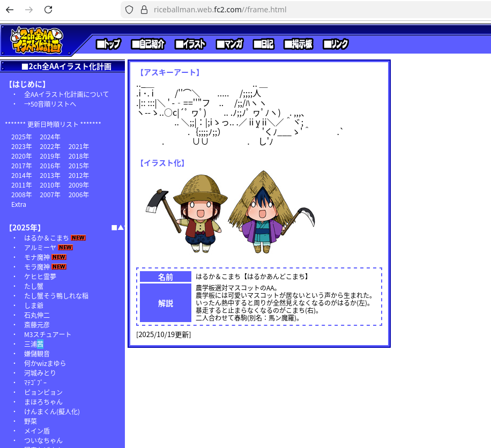Viewport: 491px width, 448px height.
Task: Open the 掲示板 navigation menu
Action: click(298, 44)
